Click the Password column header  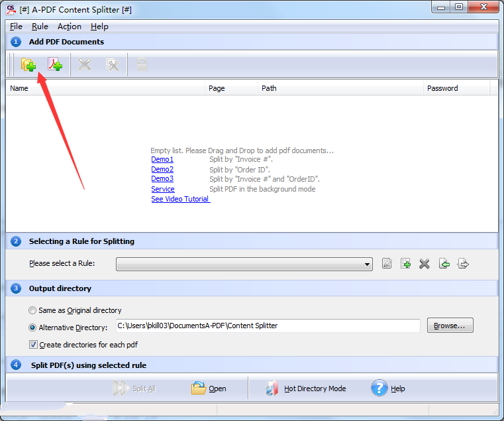[x=456, y=88]
